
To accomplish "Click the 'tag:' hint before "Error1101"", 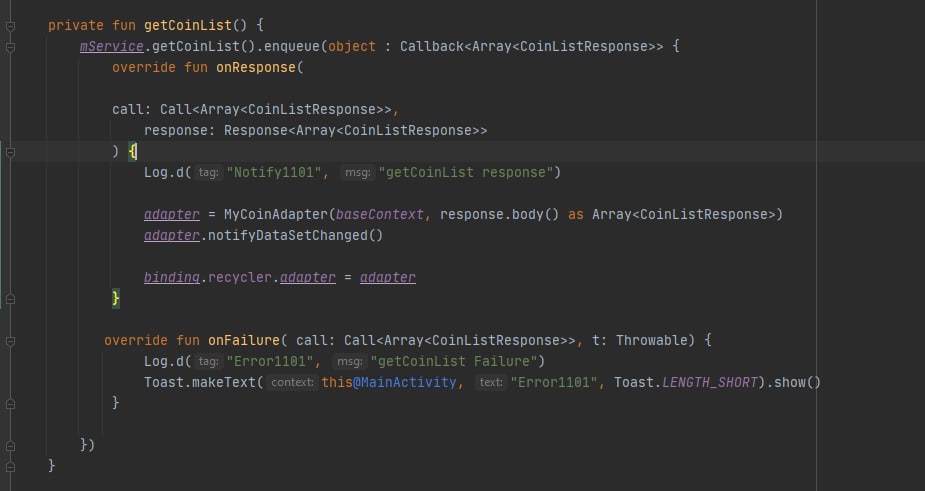I will click(208, 361).
